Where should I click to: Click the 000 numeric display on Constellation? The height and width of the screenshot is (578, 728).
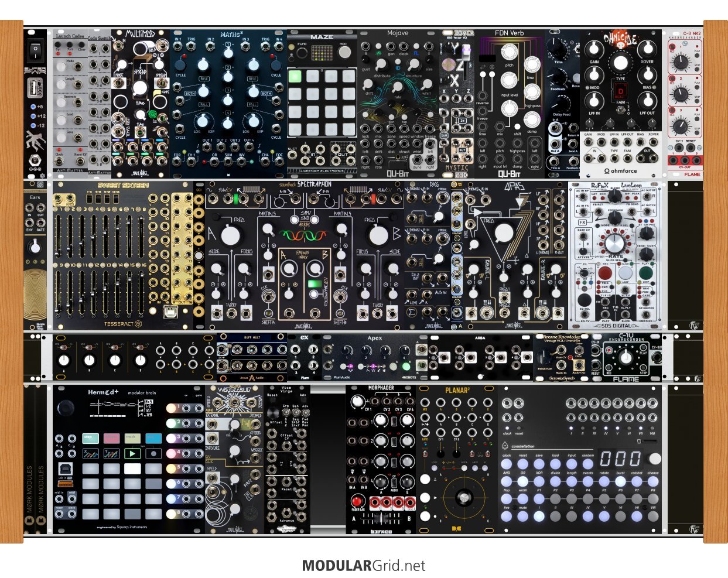pyautogui.click(x=620, y=459)
